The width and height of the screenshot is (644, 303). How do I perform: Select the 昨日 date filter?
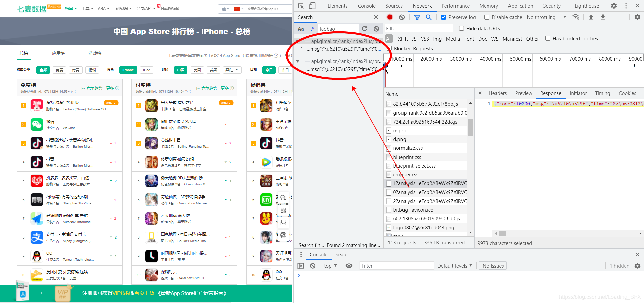[x=285, y=70]
